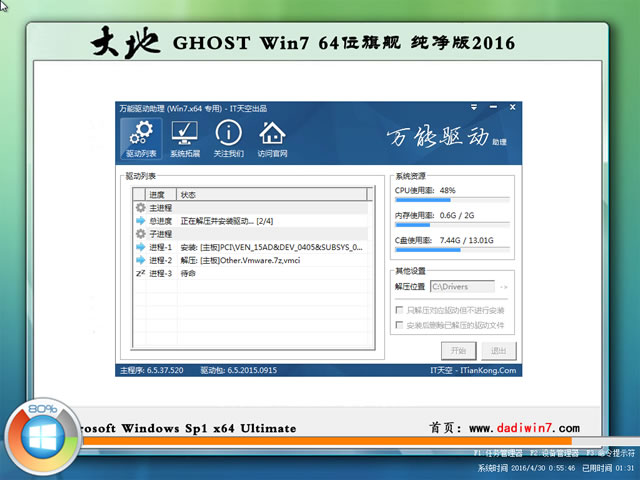Click the 退出 button
Image resolution: width=640 pixels, height=480 pixels.
498,351
